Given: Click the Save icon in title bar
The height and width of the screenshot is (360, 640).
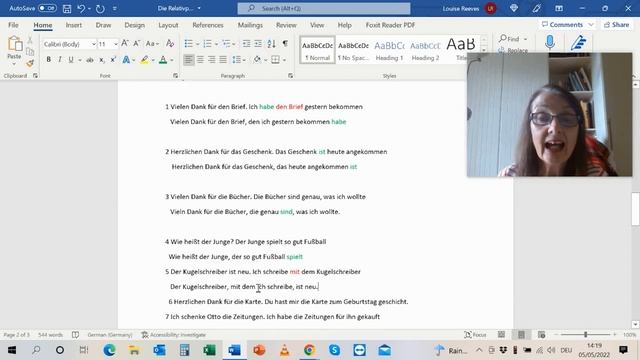Looking at the screenshot, I should (x=67, y=8).
